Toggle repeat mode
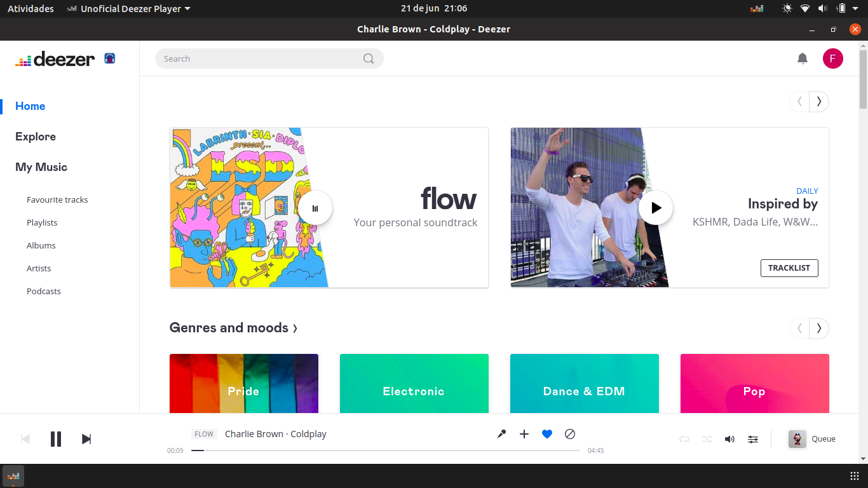Screen dimensions: 868x488 (684, 439)
